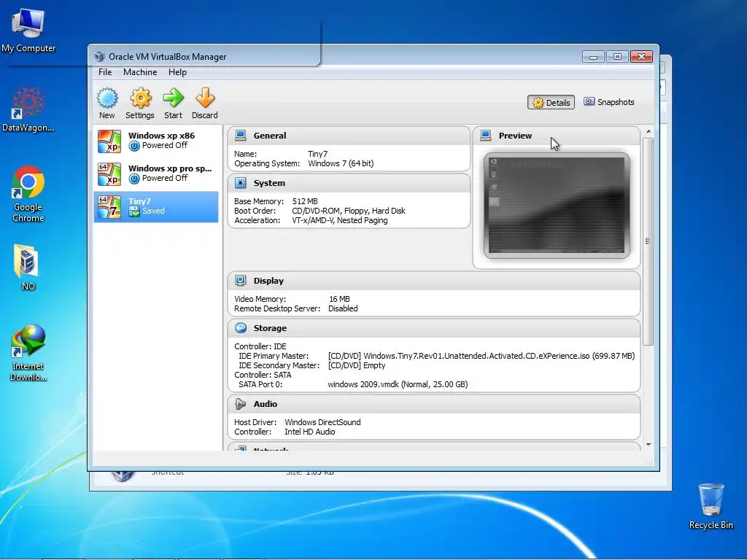Viewport: 747px width, 560px height.
Task: Click the Windows DirectSound host driver value
Action: coord(322,422)
